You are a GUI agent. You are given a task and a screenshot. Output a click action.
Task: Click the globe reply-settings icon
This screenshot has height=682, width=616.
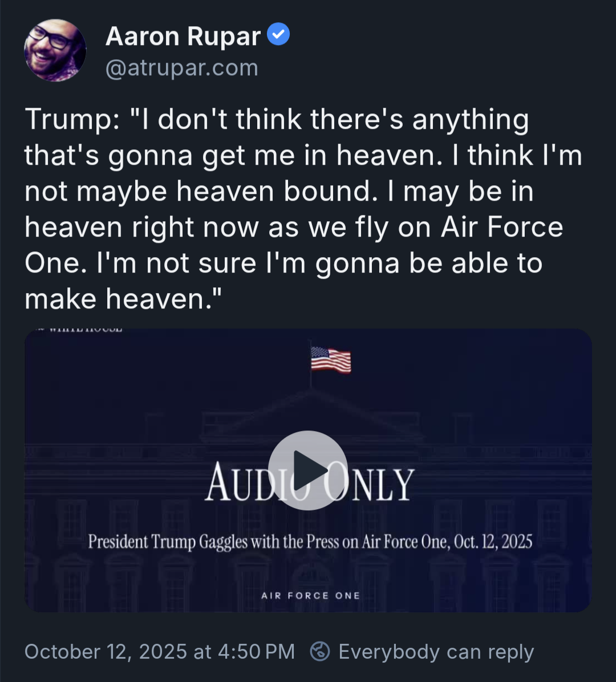coord(320,651)
